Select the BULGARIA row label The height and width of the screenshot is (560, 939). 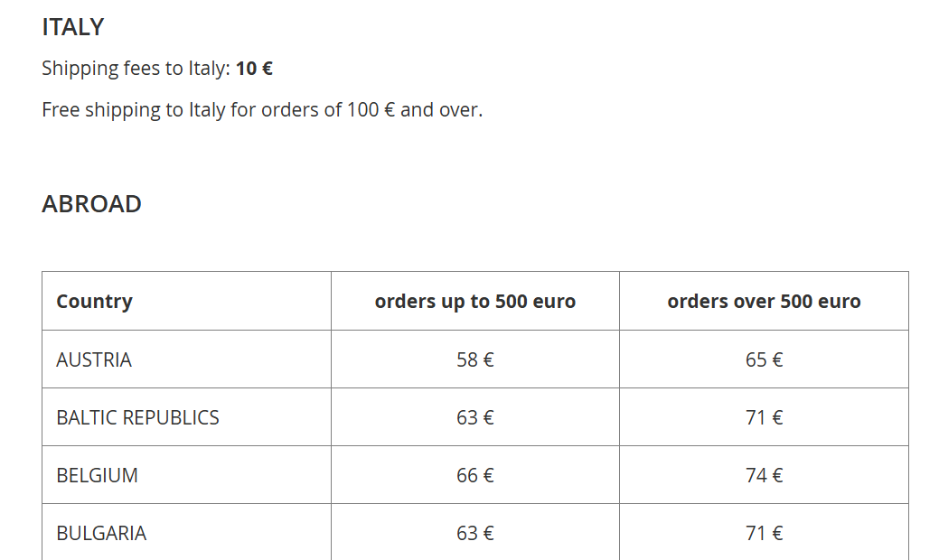[101, 533]
